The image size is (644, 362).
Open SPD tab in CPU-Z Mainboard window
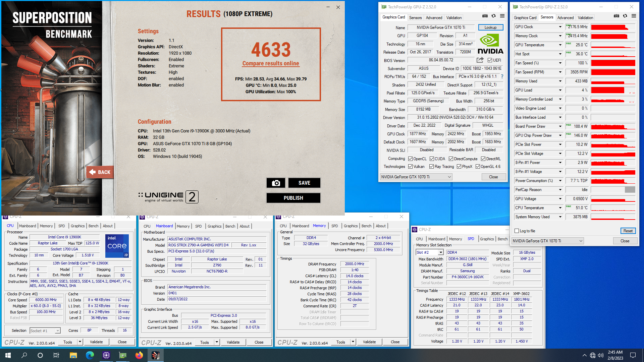(199, 226)
